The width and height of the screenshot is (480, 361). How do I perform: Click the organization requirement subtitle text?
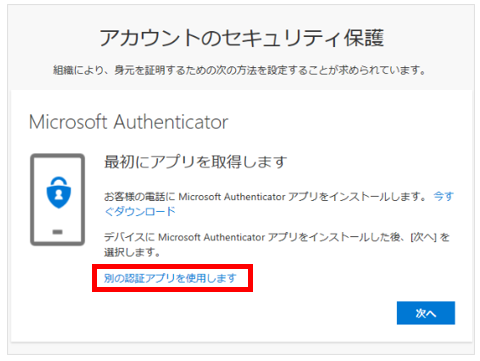tap(240, 70)
